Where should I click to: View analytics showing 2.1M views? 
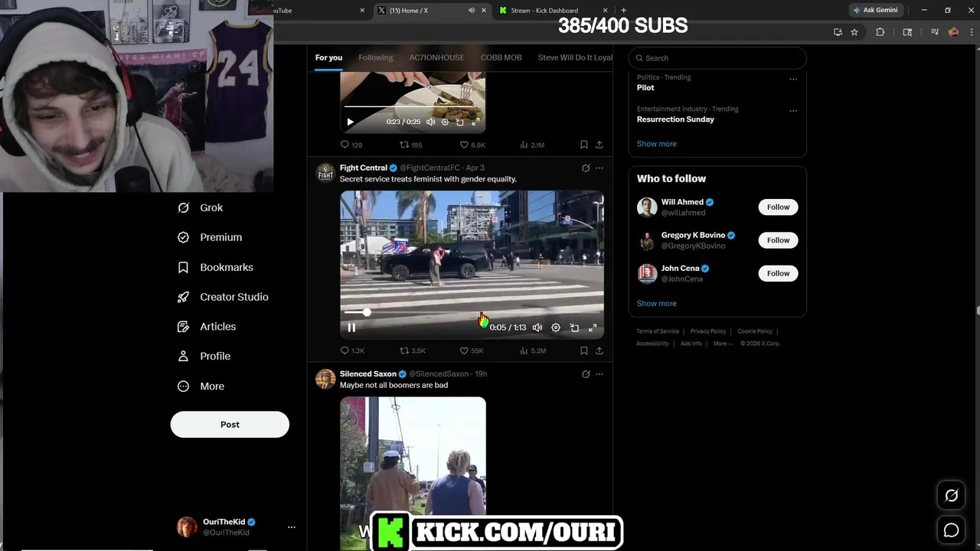point(532,145)
